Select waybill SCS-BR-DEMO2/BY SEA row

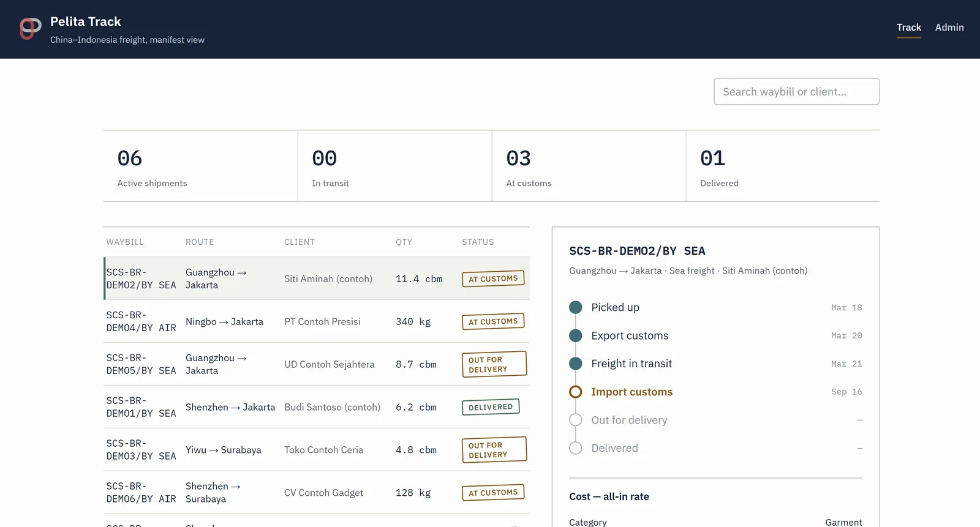click(x=317, y=278)
